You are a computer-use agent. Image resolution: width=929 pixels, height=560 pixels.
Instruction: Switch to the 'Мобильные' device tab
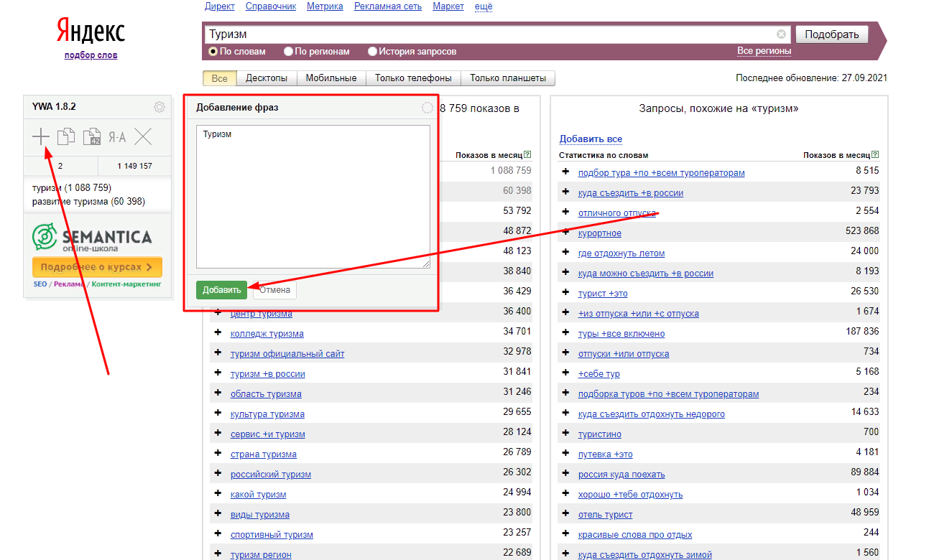(x=331, y=78)
